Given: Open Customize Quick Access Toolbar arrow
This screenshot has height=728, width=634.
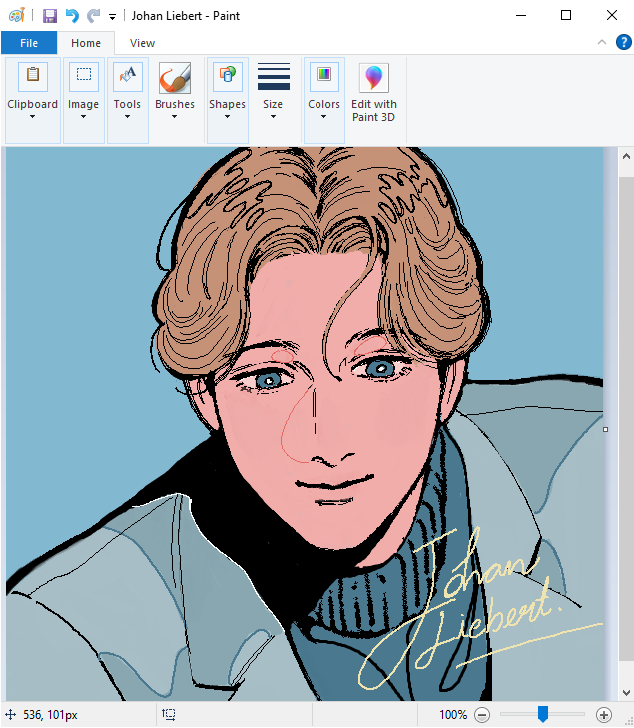Looking at the screenshot, I should pos(112,17).
